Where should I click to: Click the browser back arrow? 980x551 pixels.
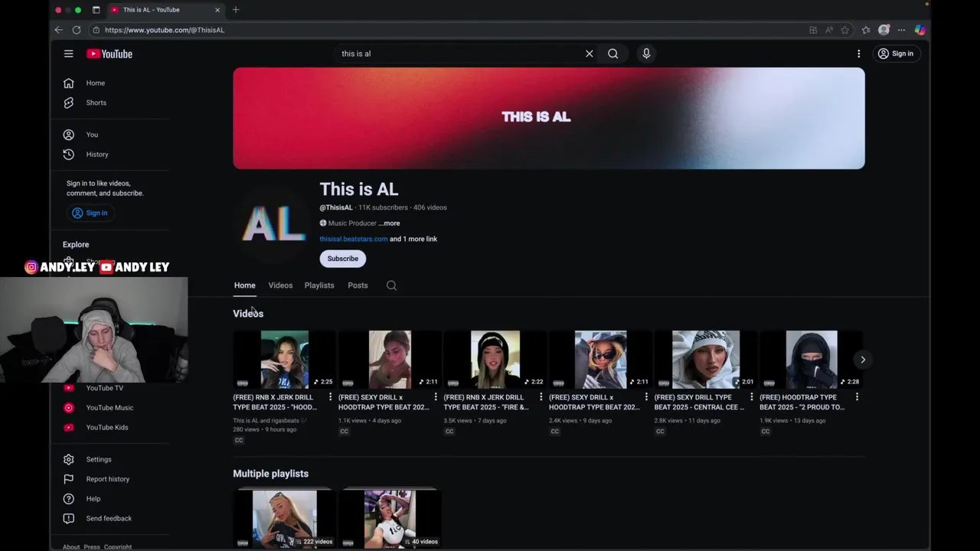(59, 30)
